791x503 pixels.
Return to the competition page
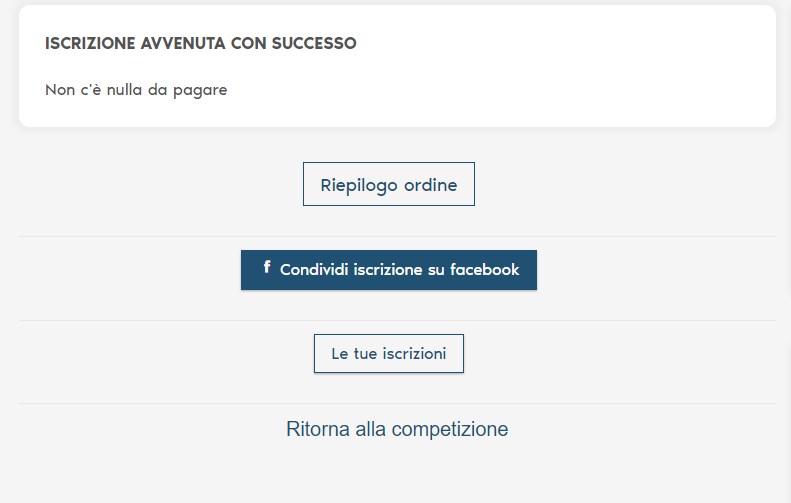point(397,430)
